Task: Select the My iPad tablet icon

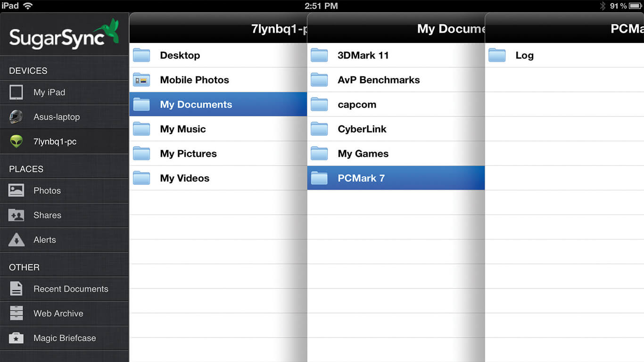Action: click(16, 92)
